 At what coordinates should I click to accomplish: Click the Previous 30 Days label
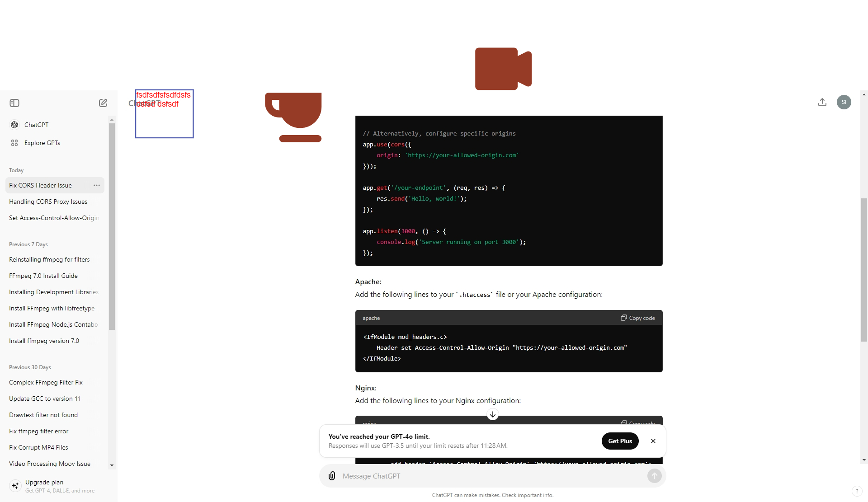[x=30, y=367]
